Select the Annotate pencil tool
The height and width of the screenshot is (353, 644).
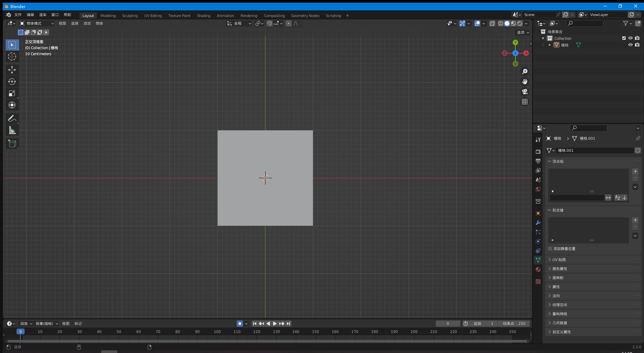tap(12, 118)
